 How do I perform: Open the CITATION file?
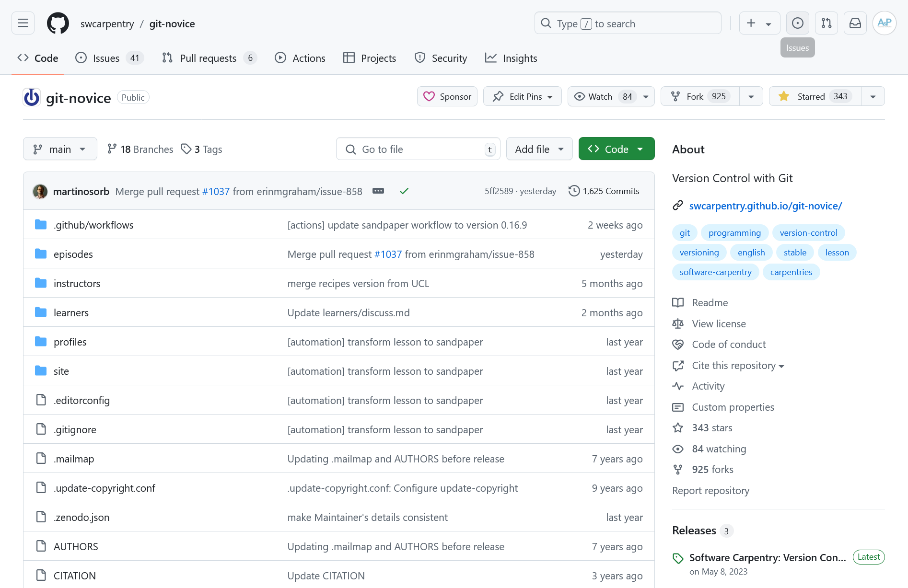[75, 576]
